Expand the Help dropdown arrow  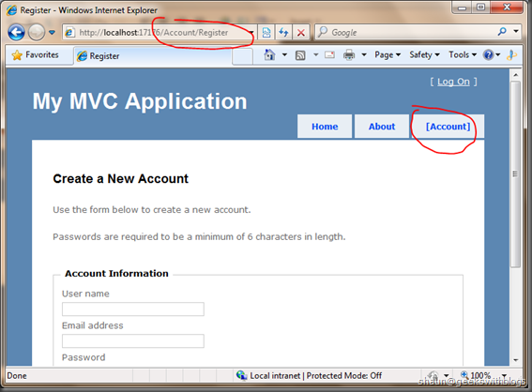click(x=497, y=54)
